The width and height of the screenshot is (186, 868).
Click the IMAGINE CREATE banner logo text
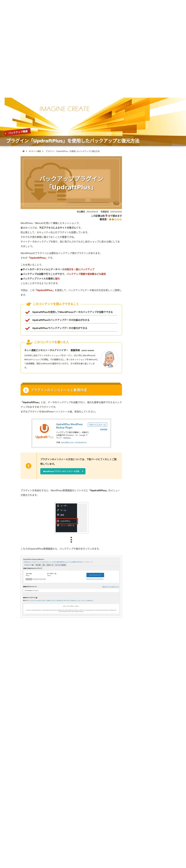click(64, 109)
